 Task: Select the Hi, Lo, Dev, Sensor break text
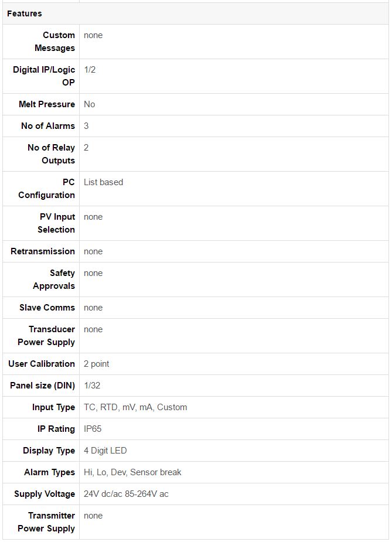132,472
